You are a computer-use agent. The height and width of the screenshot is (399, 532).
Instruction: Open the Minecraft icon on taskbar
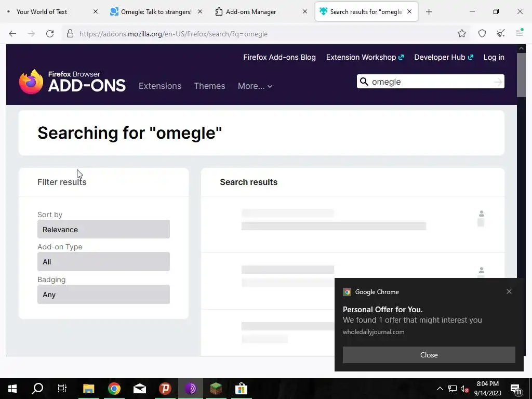tap(216, 389)
